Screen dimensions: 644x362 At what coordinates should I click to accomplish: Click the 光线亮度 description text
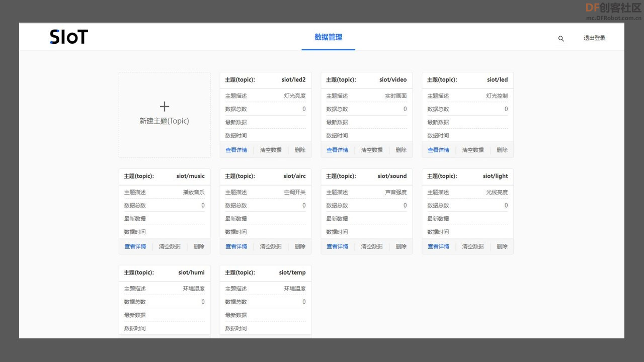coord(497,192)
